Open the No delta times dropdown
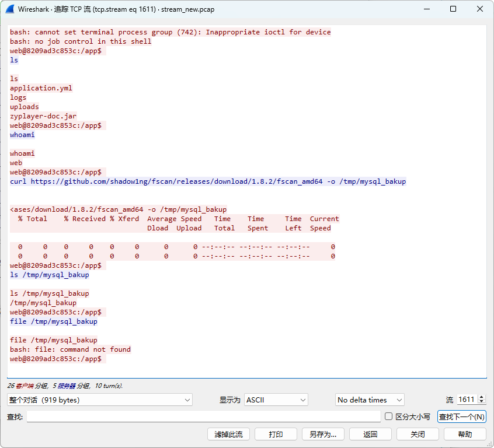Viewport: 494px width, 448px height. click(x=370, y=400)
